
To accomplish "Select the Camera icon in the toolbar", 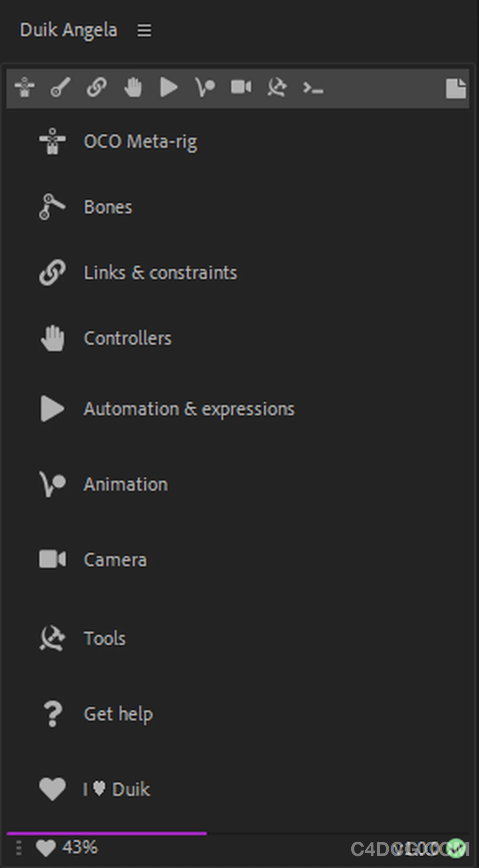I will (x=240, y=87).
